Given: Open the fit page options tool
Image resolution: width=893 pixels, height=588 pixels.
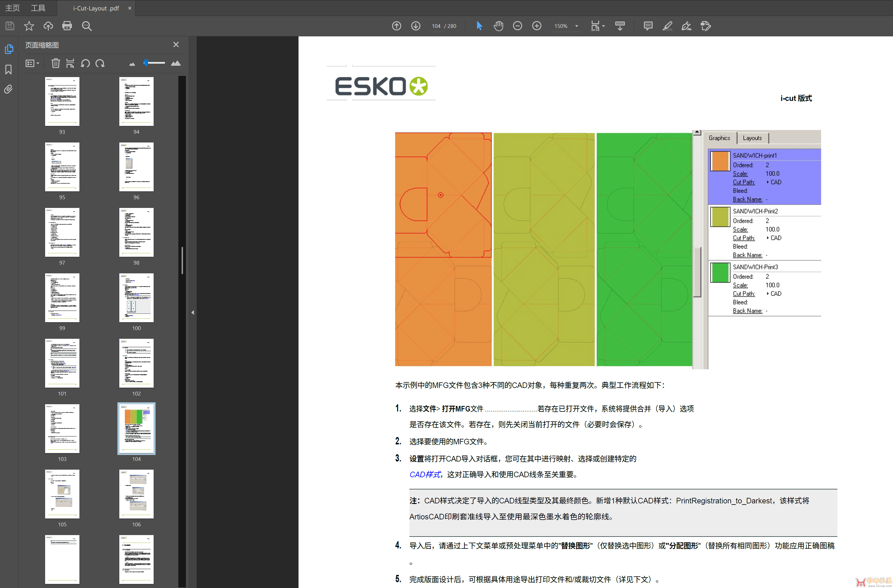Looking at the screenshot, I should pos(595,26).
